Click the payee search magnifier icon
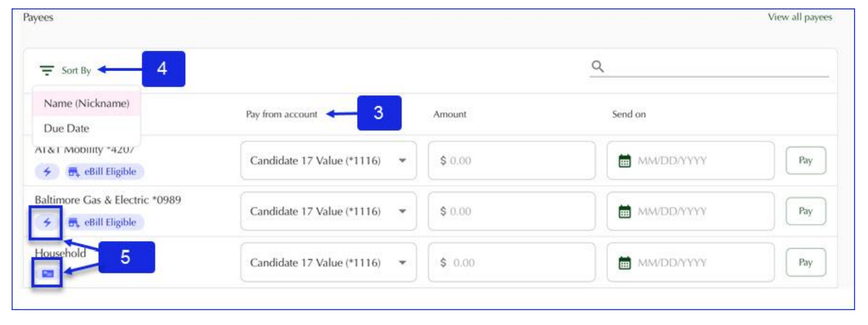Image resolution: width=868 pixels, height=325 pixels. [598, 66]
